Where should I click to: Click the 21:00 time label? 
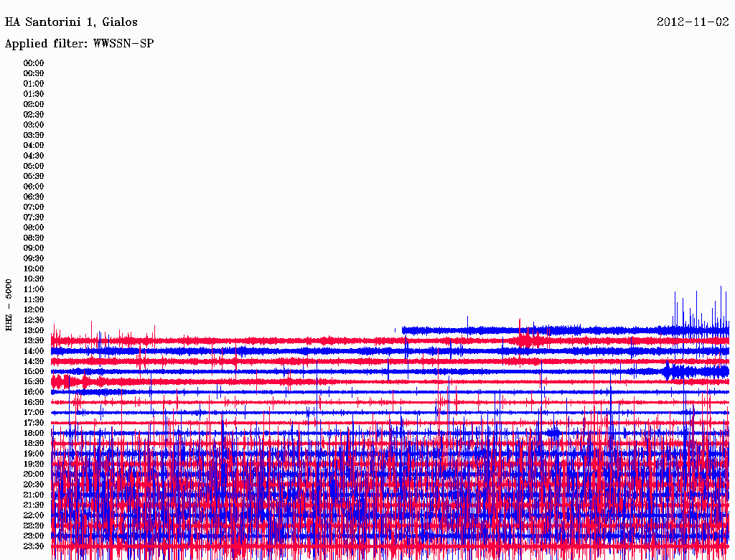pyautogui.click(x=34, y=495)
